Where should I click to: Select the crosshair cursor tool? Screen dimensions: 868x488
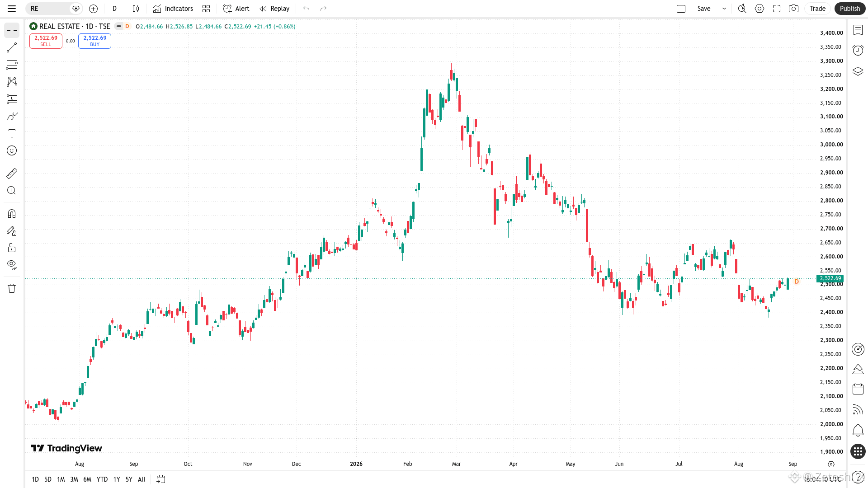(x=12, y=30)
